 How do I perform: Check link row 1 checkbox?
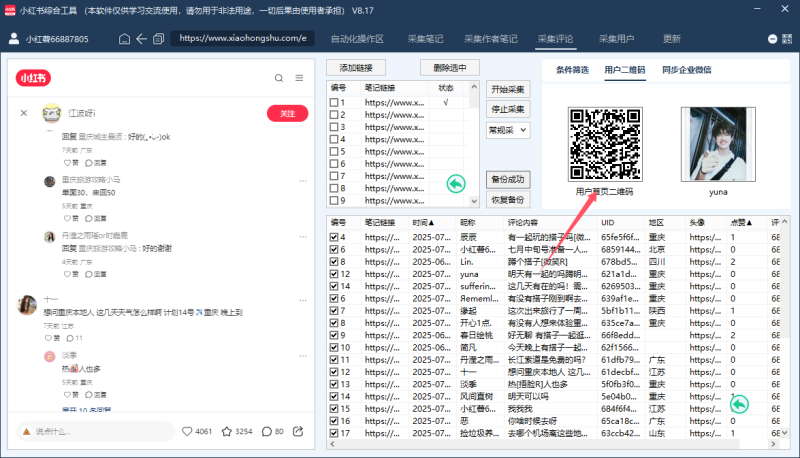(x=334, y=103)
